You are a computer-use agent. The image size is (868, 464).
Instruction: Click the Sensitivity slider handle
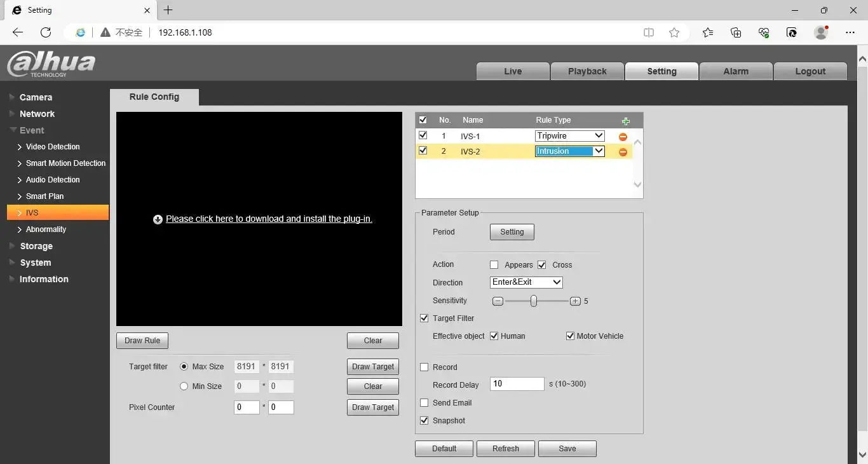click(534, 301)
